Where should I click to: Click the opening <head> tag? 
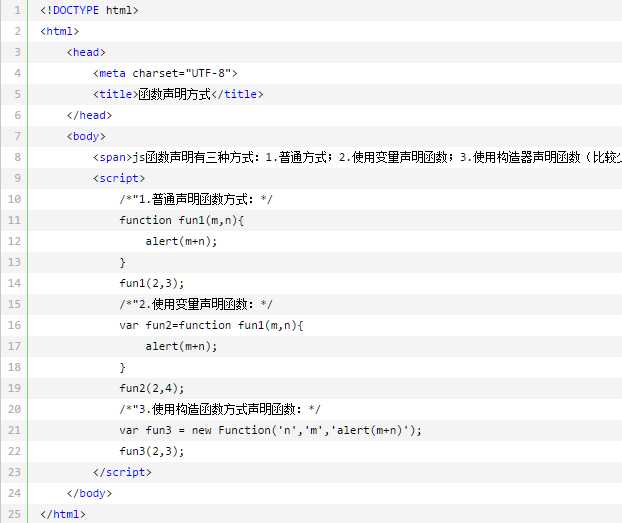(86, 52)
